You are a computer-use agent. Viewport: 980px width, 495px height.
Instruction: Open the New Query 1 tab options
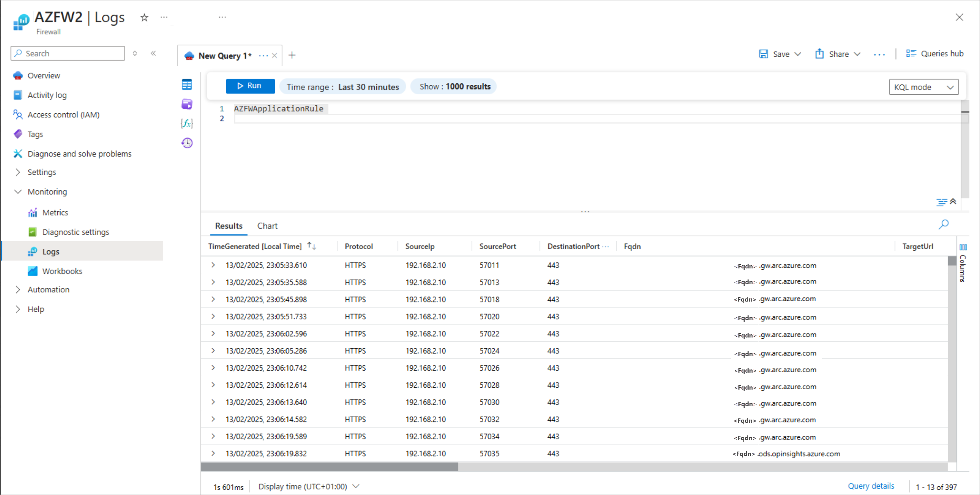tap(263, 56)
